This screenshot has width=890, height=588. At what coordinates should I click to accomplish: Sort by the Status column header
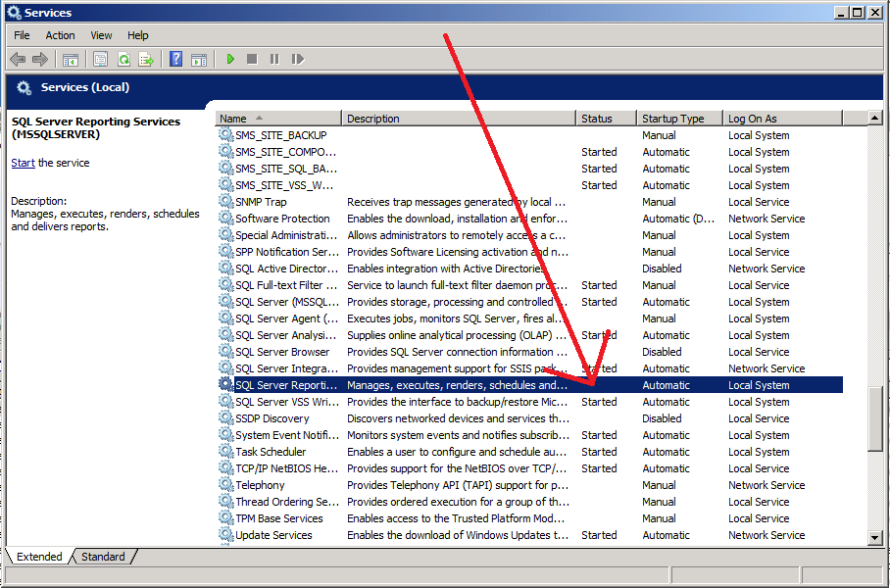[606, 119]
